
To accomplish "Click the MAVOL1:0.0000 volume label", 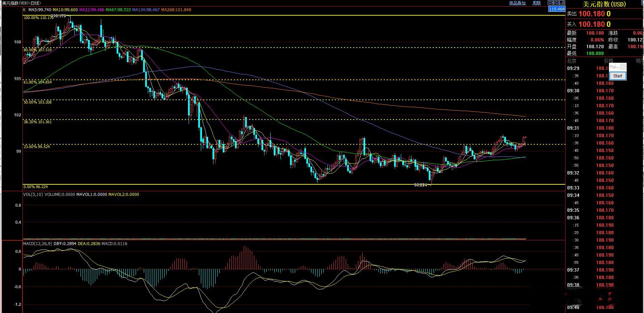I will (x=92, y=195).
